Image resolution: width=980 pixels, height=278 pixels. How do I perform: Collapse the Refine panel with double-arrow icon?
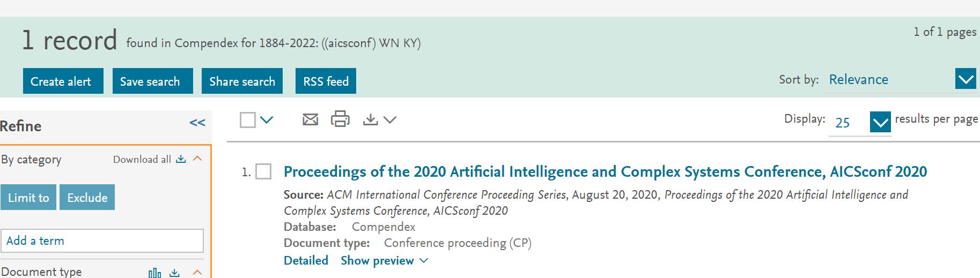pyautogui.click(x=197, y=123)
